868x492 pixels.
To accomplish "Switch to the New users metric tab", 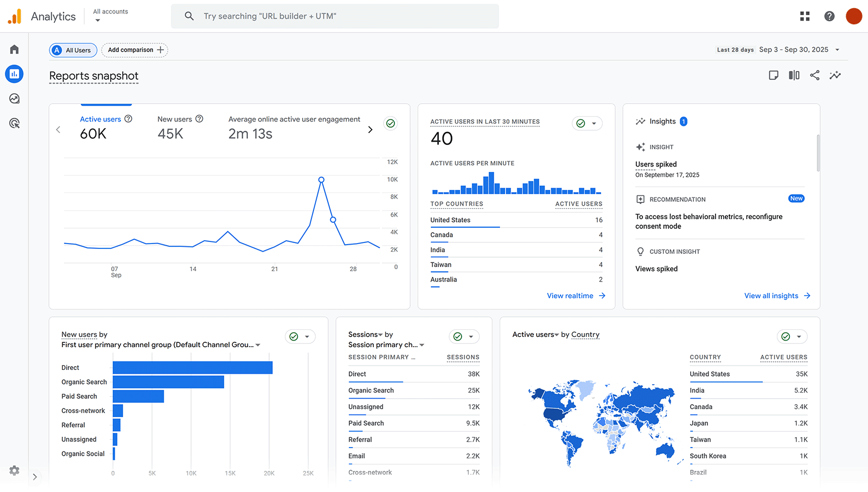I will pos(175,119).
